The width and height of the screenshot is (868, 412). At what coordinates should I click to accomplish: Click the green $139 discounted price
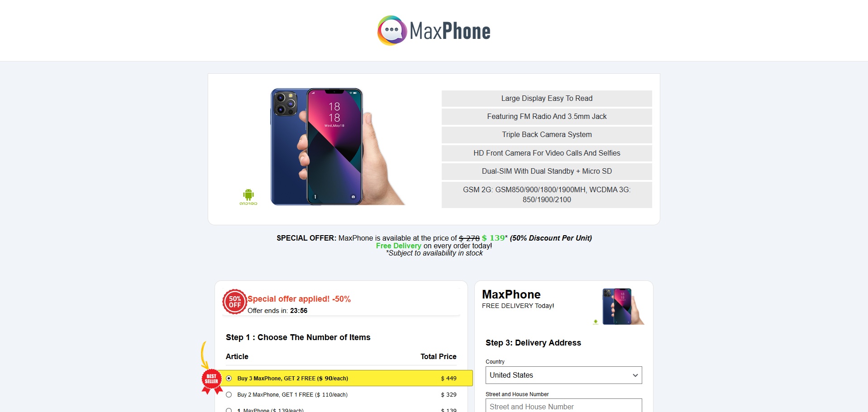click(x=493, y=238)
